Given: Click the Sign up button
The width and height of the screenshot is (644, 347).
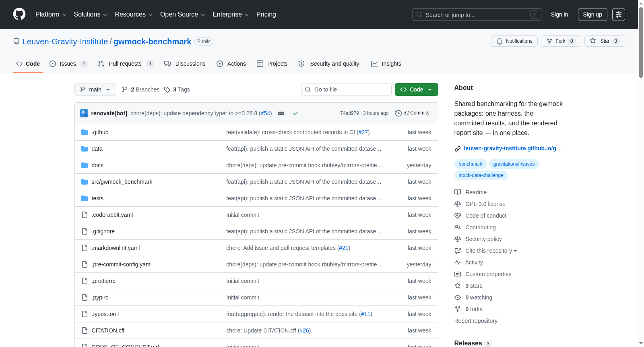Looking at the screenshot, I should [x=592, y=15].
